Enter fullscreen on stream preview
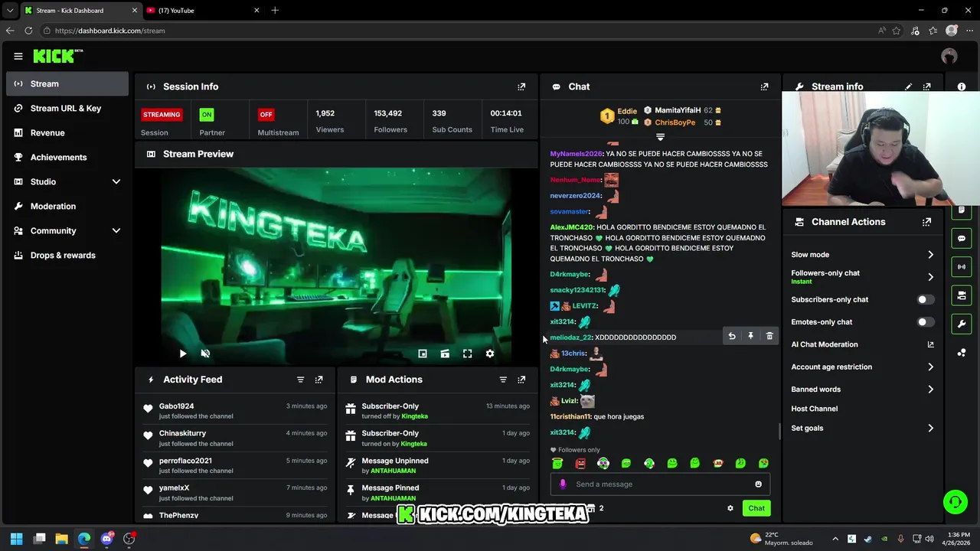The width and height of the screenshot is (980, 551). [467, 354]
